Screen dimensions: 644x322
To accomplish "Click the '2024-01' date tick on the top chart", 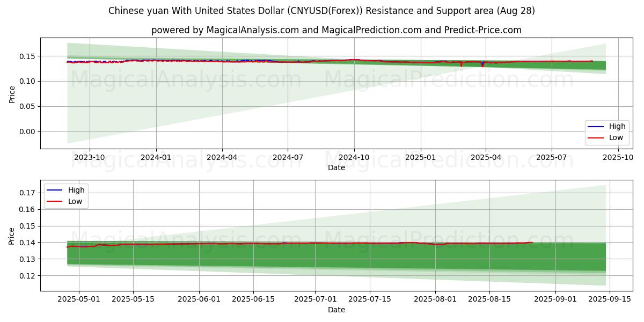I will coord(156,157).
